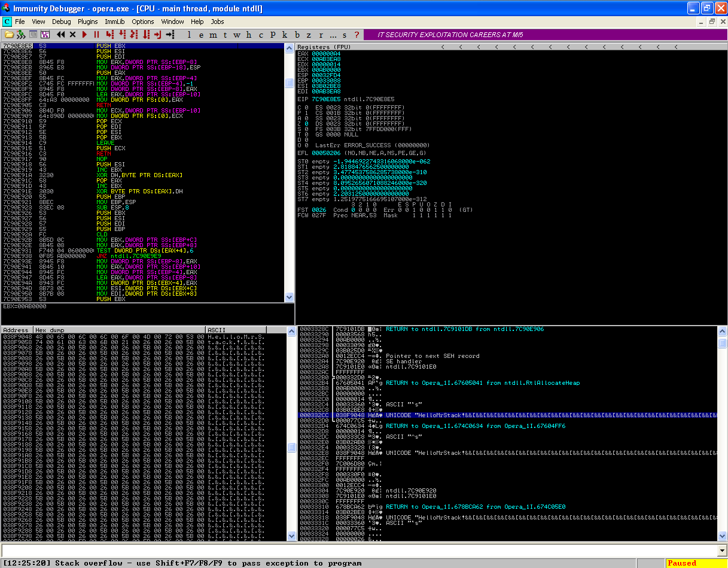Click in the command input field
The width and height of the screenshot is (728, 568).
click(359, 551)
